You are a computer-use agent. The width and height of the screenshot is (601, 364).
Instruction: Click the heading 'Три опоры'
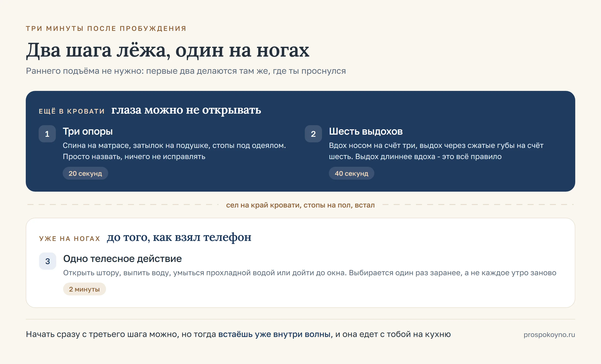88,131
